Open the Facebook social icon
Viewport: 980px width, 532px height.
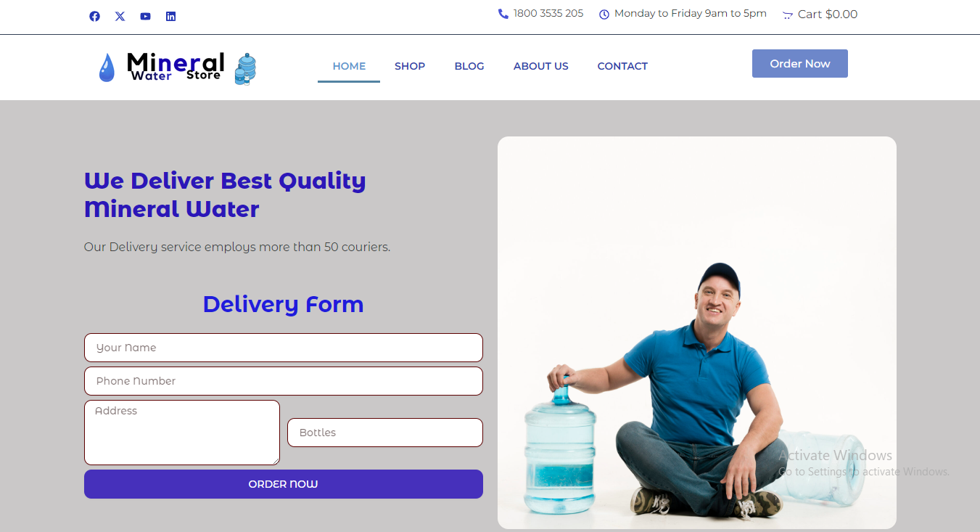pos(94,16)
